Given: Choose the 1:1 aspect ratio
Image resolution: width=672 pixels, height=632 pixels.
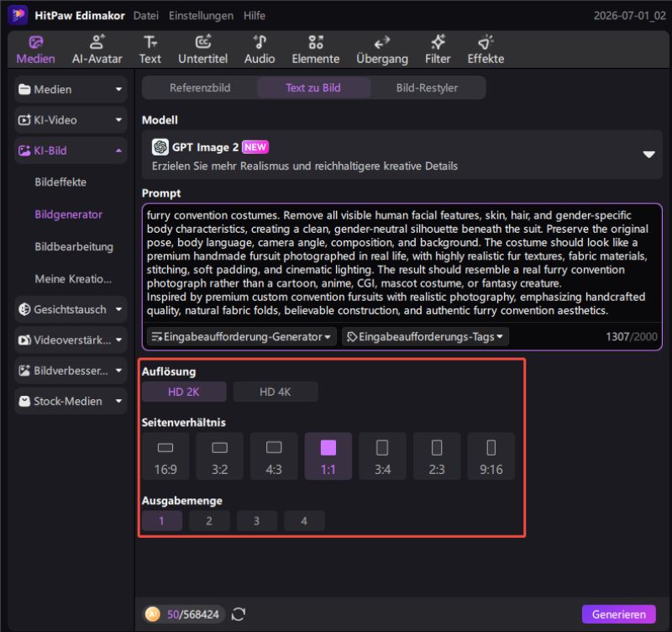Looking at the screenshot, I should pyautogui.click(x=328, y=456).
